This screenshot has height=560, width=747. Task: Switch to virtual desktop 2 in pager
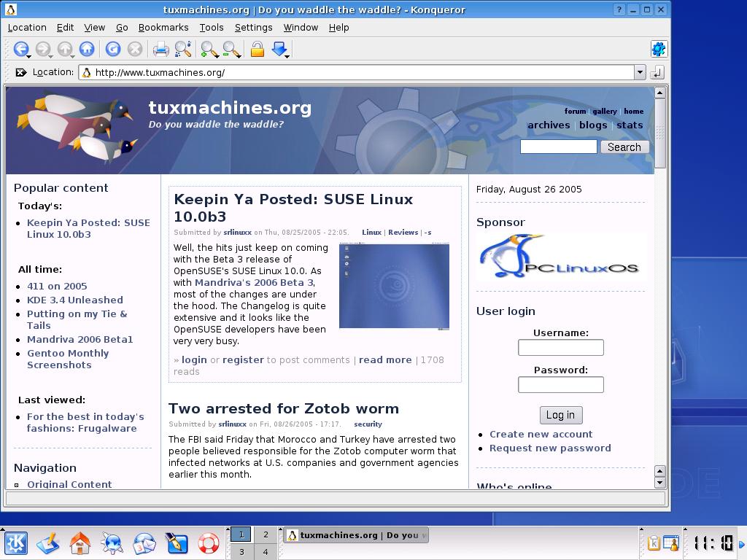(266, 534)
